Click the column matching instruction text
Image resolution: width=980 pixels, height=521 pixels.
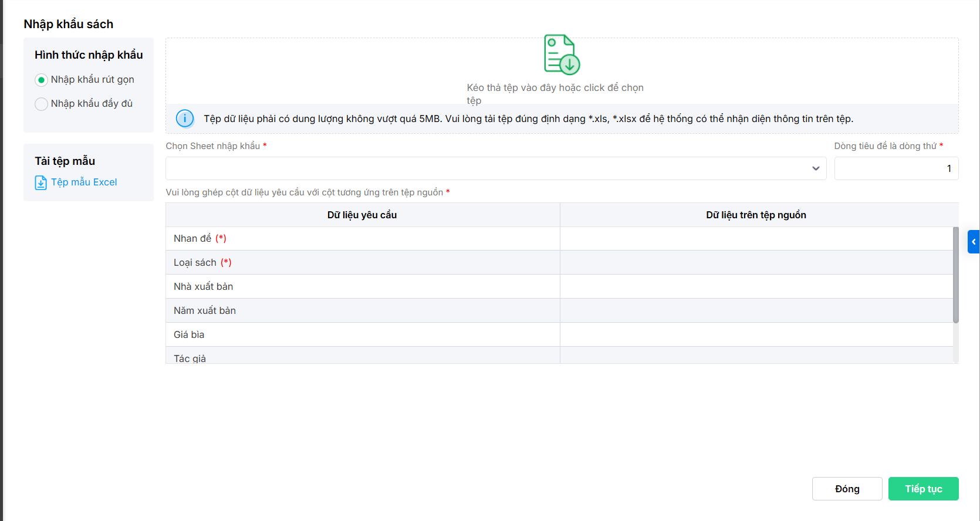click(304, 192)
